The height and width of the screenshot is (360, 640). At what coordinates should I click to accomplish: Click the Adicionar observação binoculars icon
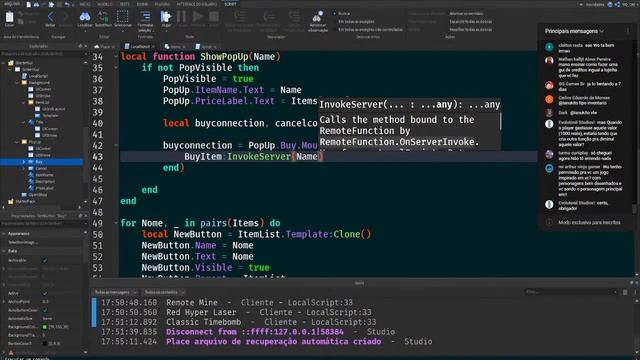point(317,17)
